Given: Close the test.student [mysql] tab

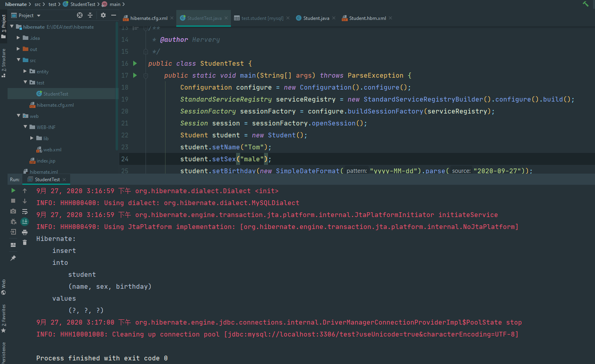Looking at the screenshot, I should (x=288, y=18).
